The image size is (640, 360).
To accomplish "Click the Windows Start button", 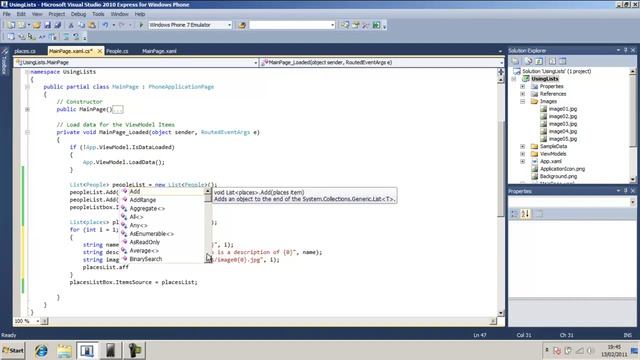I will click(x=13, y=351).
